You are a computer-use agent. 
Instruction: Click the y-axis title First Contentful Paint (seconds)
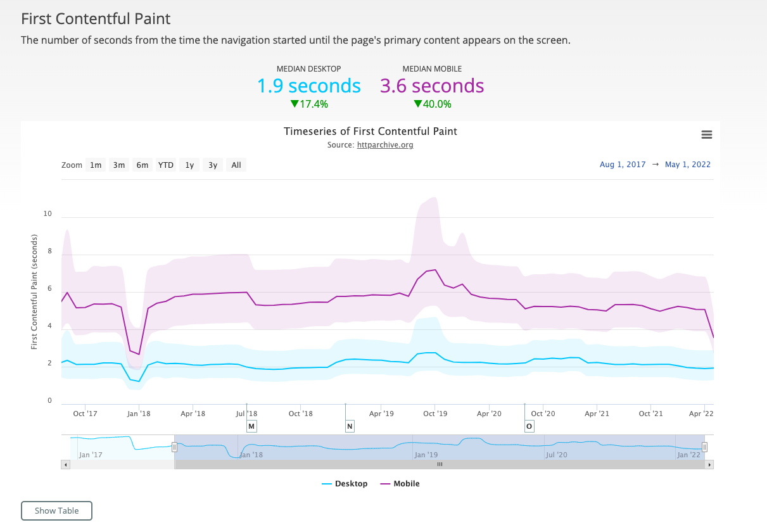coord(35,291)
